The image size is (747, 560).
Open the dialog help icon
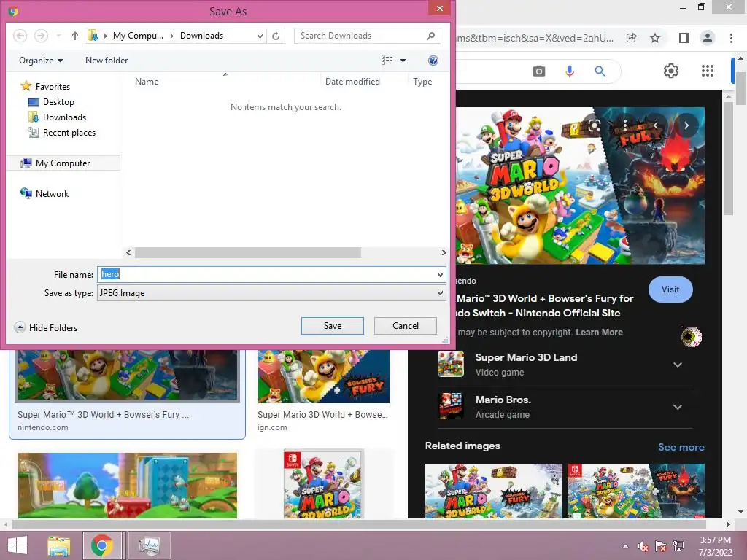(433, 61)
